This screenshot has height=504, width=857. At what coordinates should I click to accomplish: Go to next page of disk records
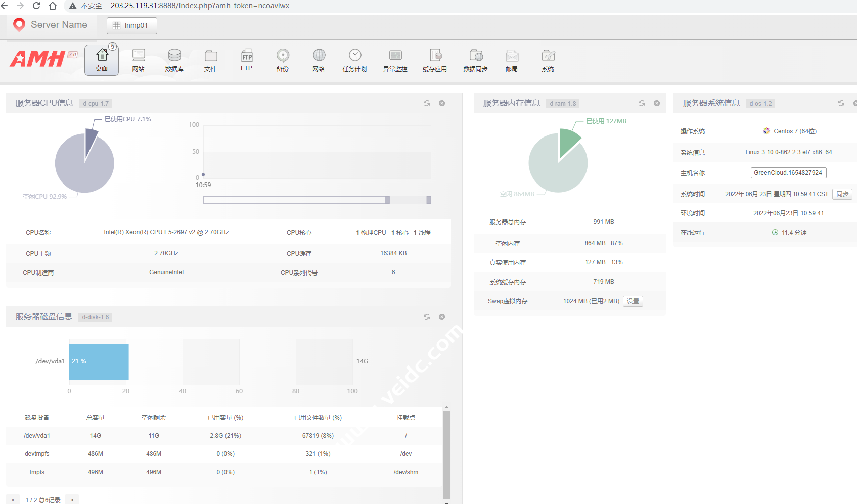coord(72,500)
